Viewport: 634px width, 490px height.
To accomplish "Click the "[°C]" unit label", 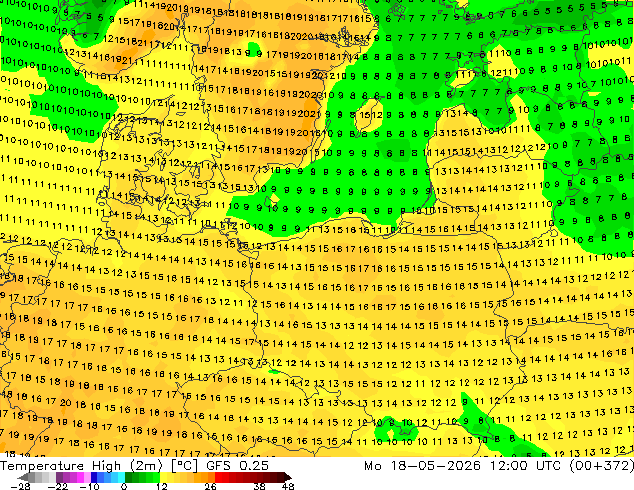I will (184, 466).
